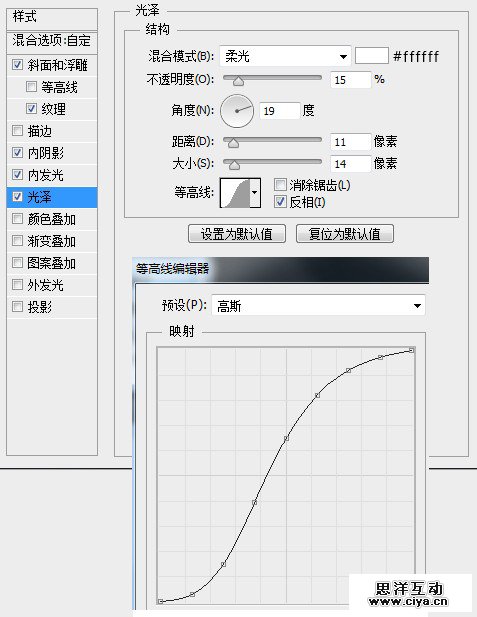Click the 复位为默认值 button
Image resolution: width=477 pixels, height=617 pixels.
point(345,234)
